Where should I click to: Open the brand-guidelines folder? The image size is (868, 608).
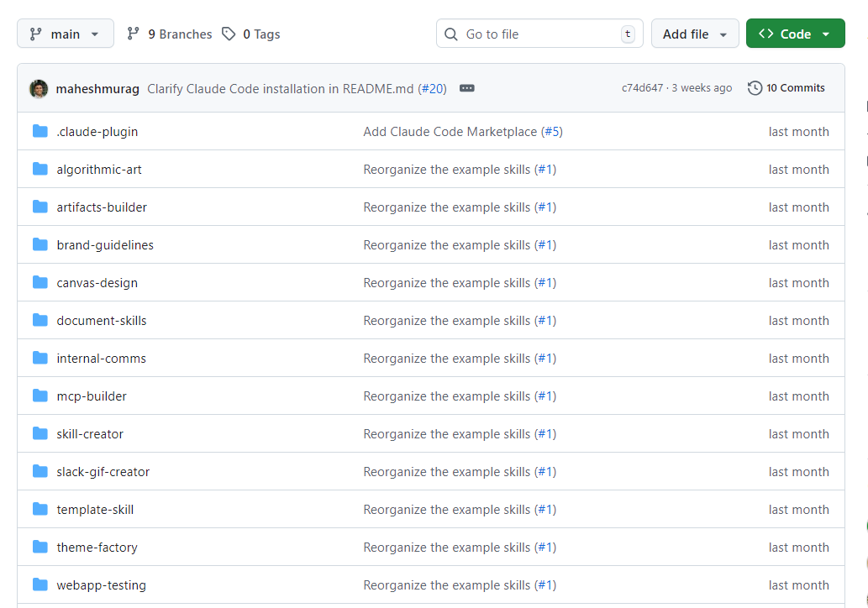pyautogui.click(x=105, y=245)
